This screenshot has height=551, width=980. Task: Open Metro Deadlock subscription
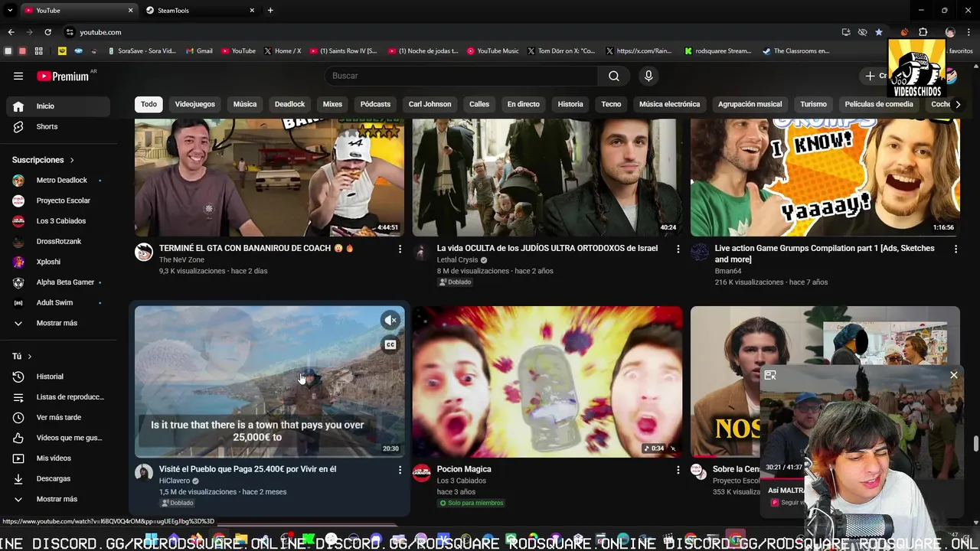(57, 181)
